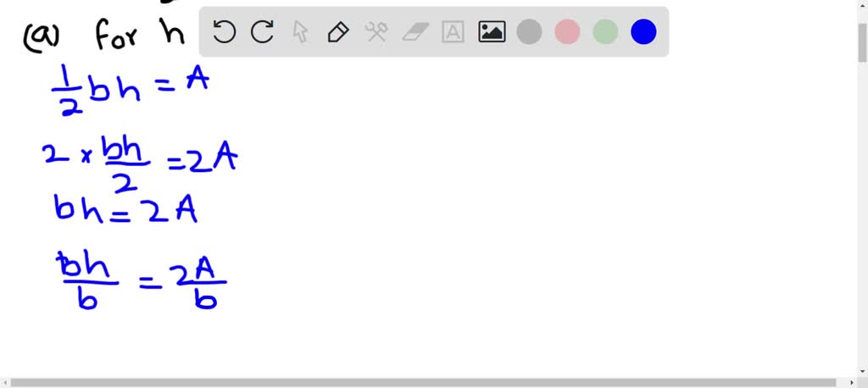
Task: Click the vertical scrollbar thumb
Action: [862, 43]
